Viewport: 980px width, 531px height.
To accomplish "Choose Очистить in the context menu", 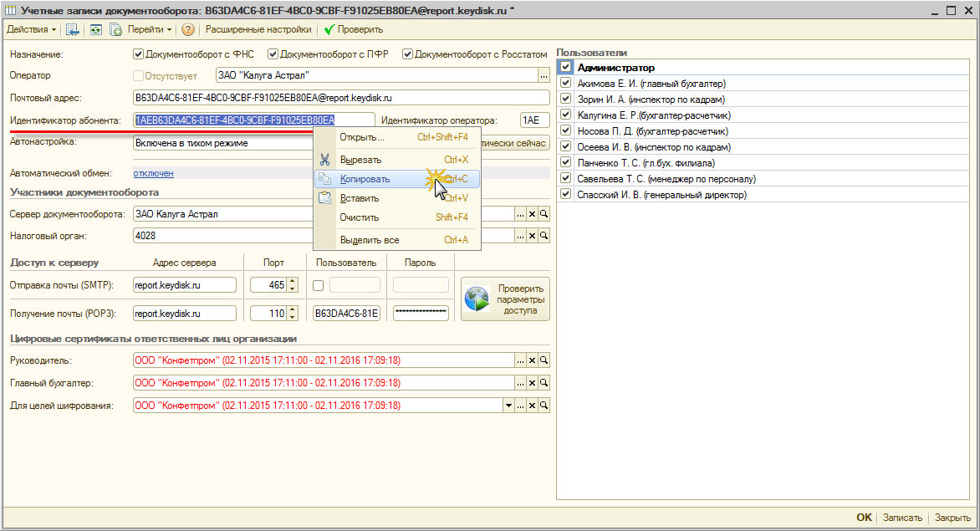I will (397, 217).
